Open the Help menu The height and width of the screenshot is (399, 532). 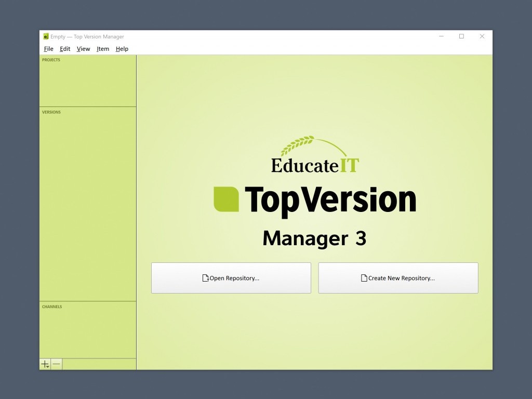[x=122, y=49]
